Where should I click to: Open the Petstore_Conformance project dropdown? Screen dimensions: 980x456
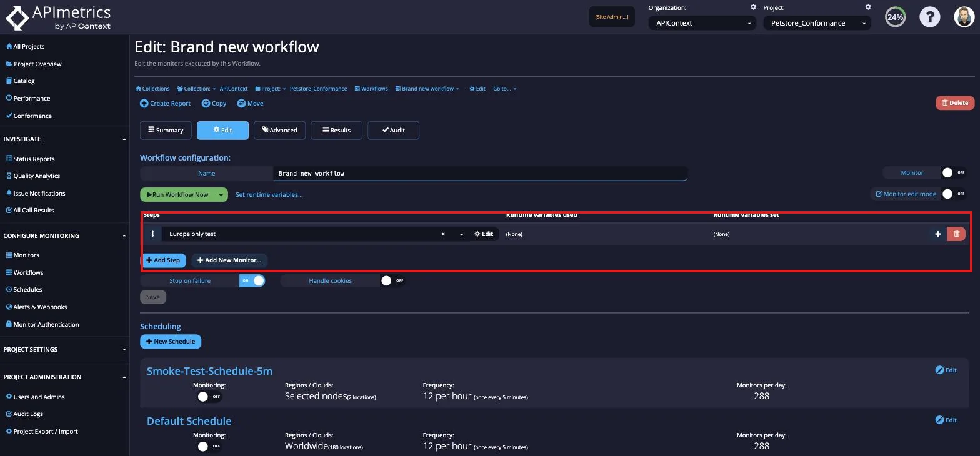(817, 23)
